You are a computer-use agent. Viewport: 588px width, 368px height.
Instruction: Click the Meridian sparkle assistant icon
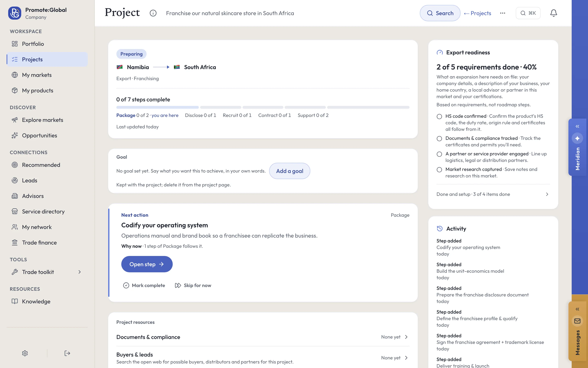point(578,138)
